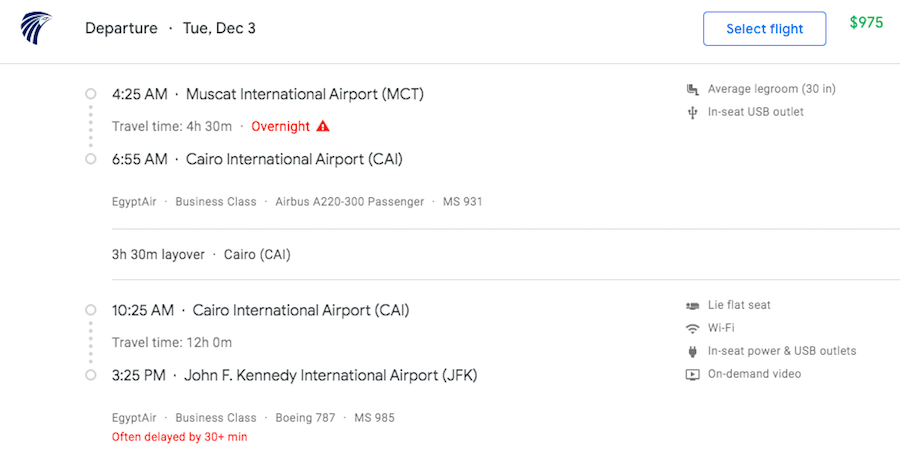Click the red Overnight label
Viewport: 900px width, 460px height.
(x=281, y=126)
